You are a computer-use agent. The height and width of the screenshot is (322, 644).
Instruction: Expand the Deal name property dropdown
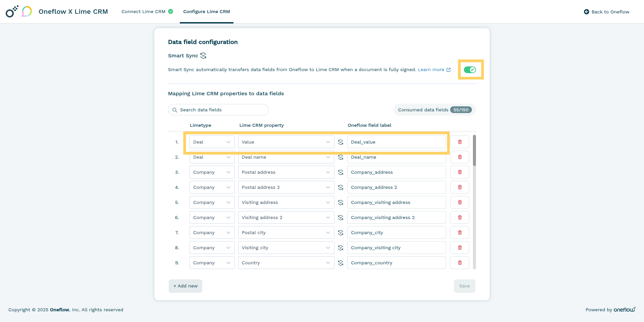tap(286, 157)
